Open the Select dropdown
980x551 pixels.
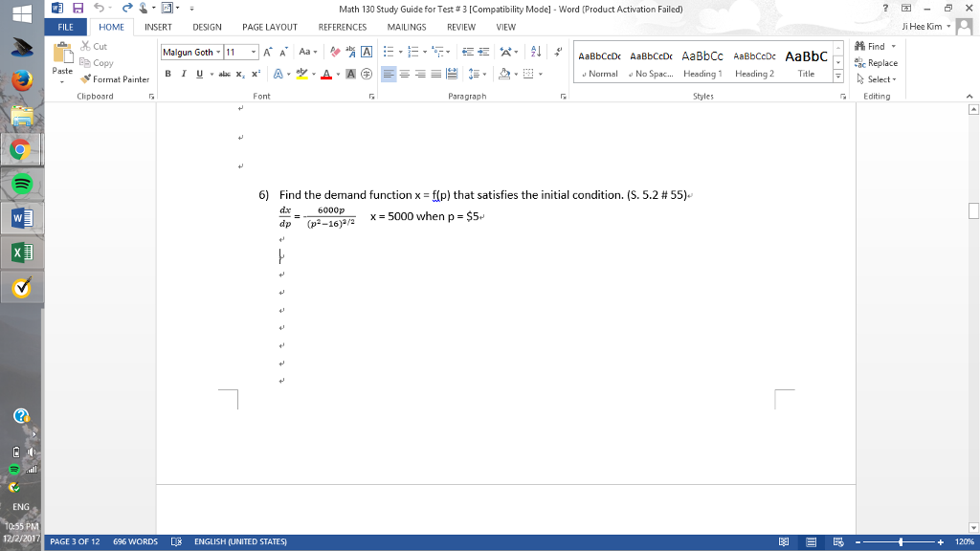(x=877, y=79)
